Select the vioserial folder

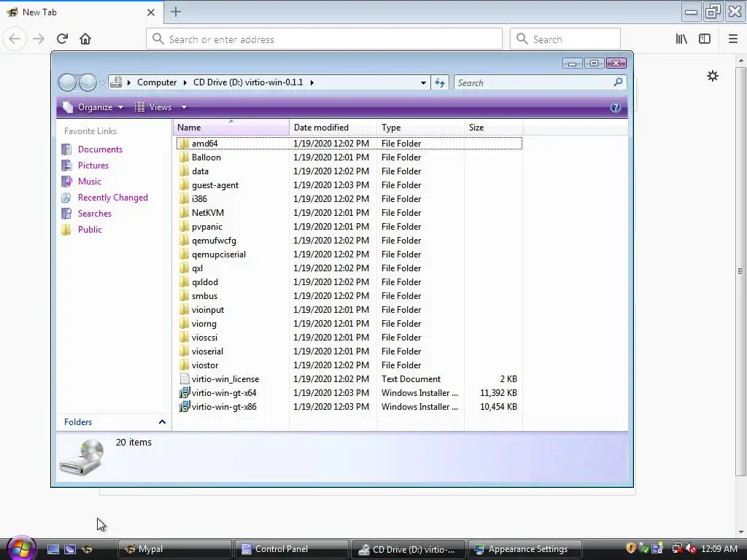207,351
